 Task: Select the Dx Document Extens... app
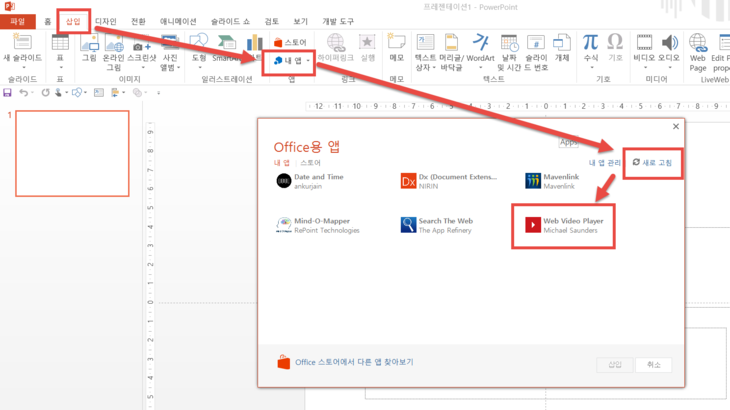click(449, 181)
